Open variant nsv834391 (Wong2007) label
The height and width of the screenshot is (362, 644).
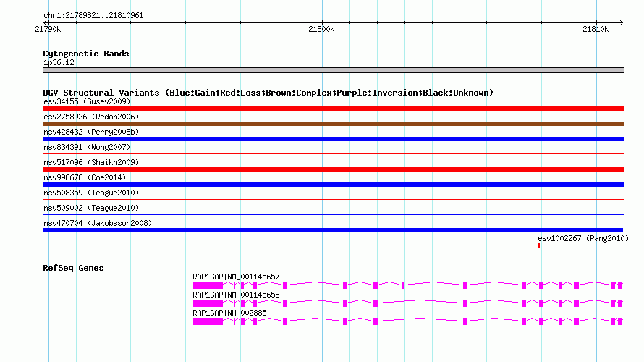[87, 147]
